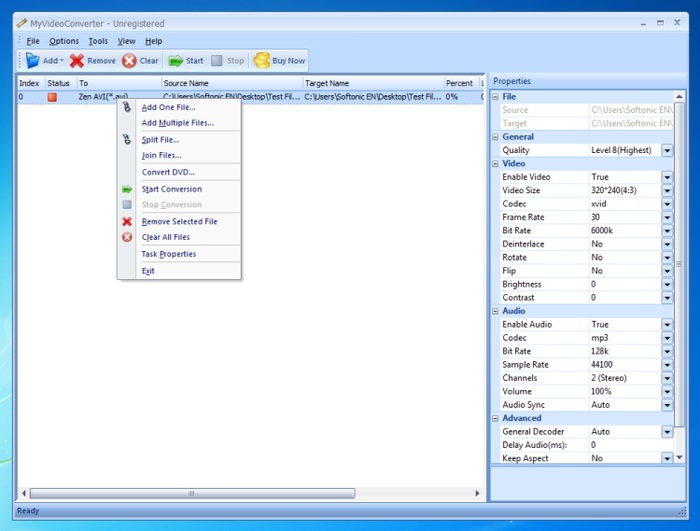This screenshot has height=531, width=700.
Task: Click the pencil app icon in title bar
Action: tap(21, 23)
